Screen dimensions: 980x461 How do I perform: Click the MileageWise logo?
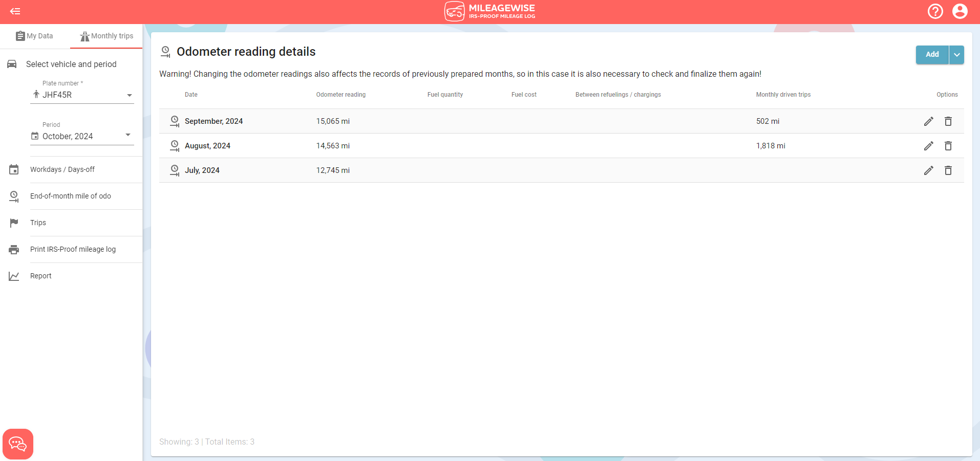point(490,11)
